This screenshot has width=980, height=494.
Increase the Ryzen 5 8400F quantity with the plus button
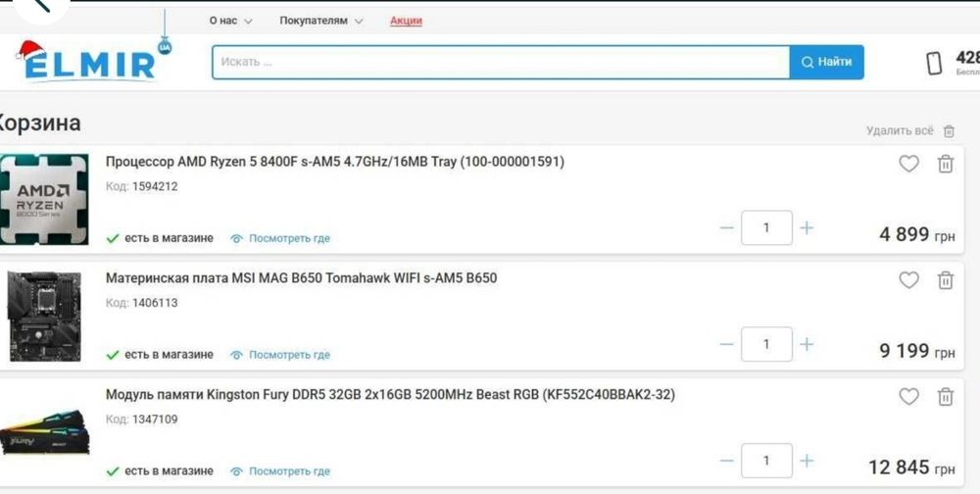(807, 227)
